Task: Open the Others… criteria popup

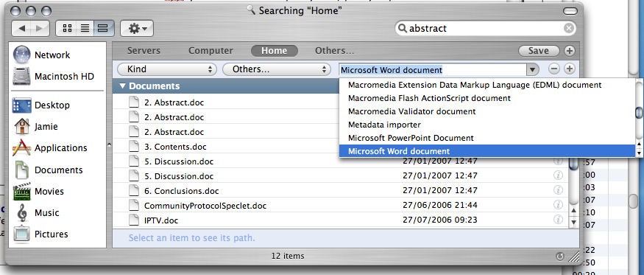Action: pyautogui.click(x=277, y=69)
